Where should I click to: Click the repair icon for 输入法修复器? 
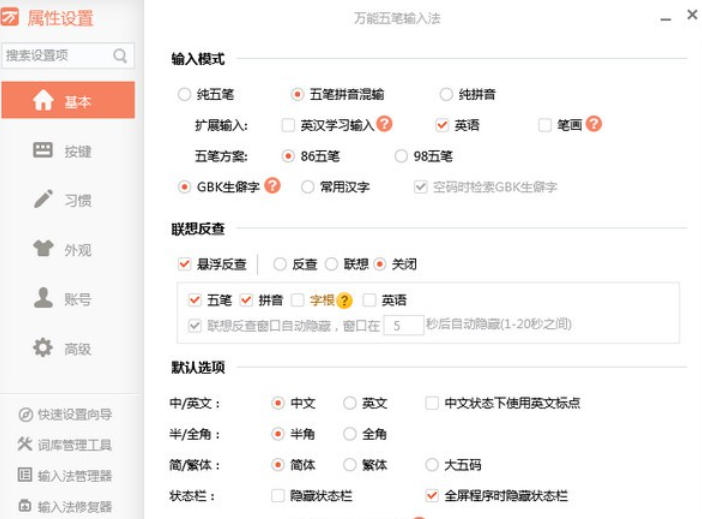pyautogui.click(x=25, y=506)
